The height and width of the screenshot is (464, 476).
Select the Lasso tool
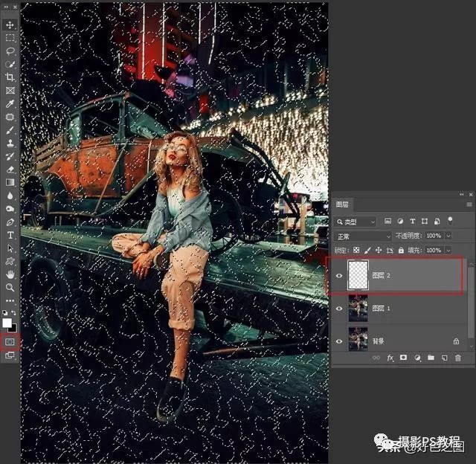pos(10,51)
